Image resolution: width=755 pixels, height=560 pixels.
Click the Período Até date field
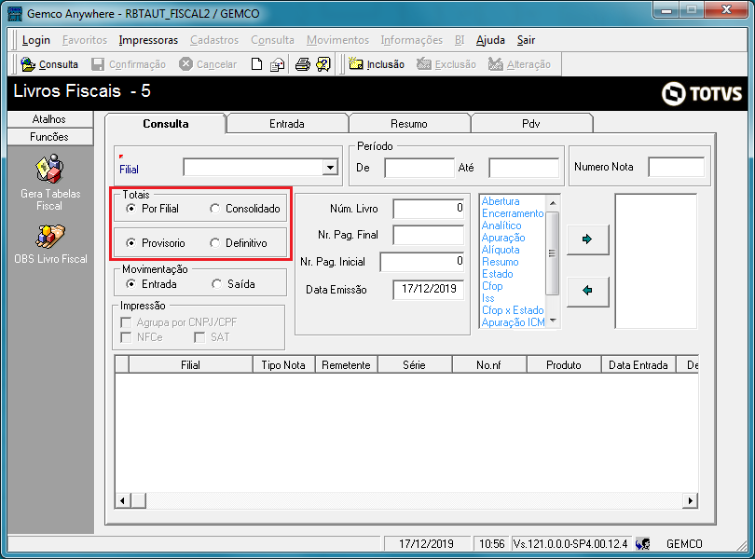(x=524, y=168)
